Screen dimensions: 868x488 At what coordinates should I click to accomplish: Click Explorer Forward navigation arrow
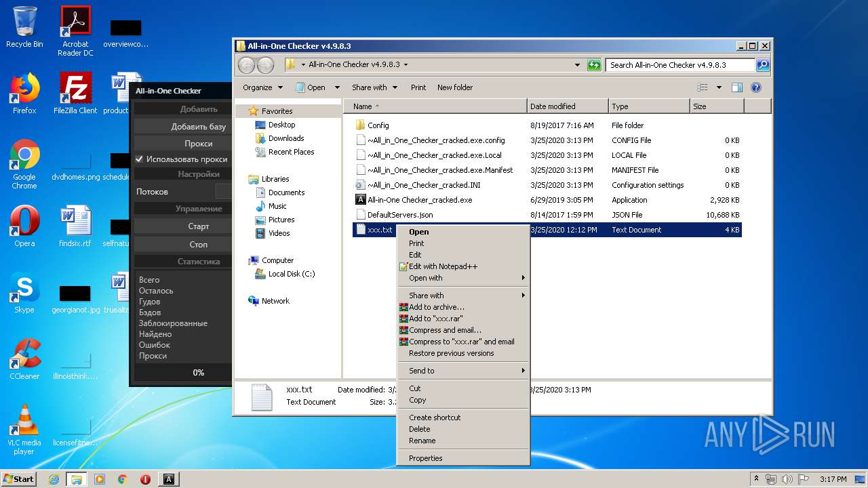[265, 65]
